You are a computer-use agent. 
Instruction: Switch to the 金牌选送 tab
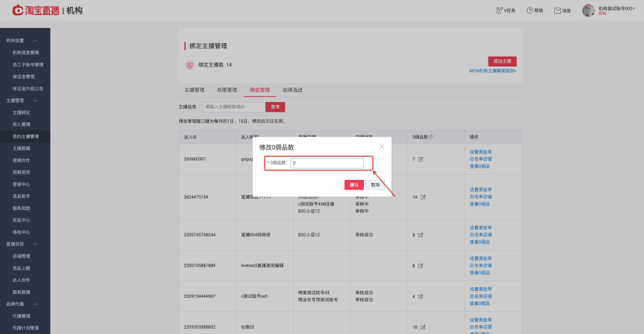pos(292,90)
